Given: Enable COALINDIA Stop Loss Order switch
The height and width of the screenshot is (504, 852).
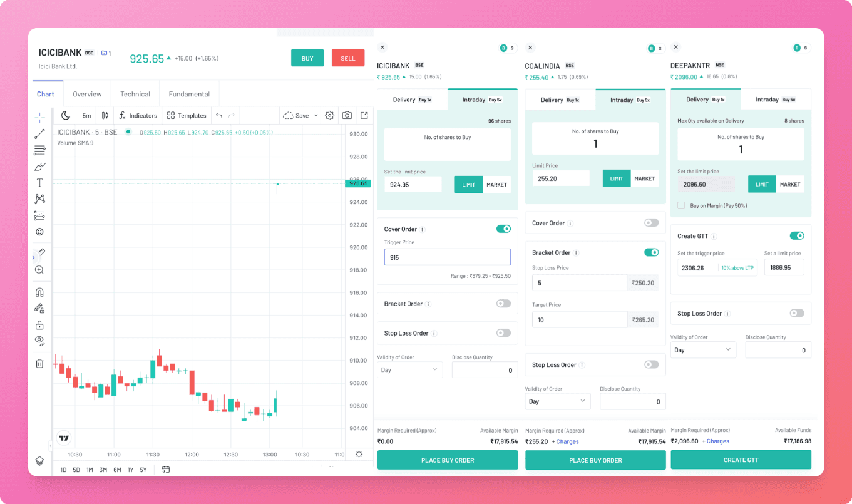Looking at the screenshot, I should [651, 364].
